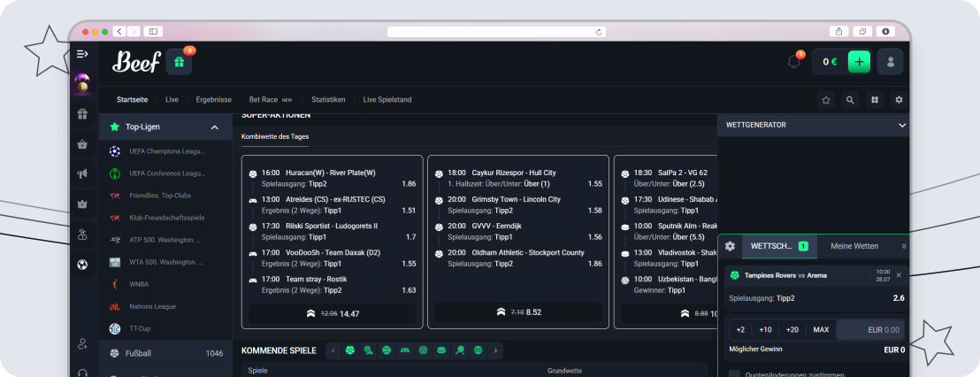Collapse the left sidebar menu icon
980x377 pixels.
(82, 54)
